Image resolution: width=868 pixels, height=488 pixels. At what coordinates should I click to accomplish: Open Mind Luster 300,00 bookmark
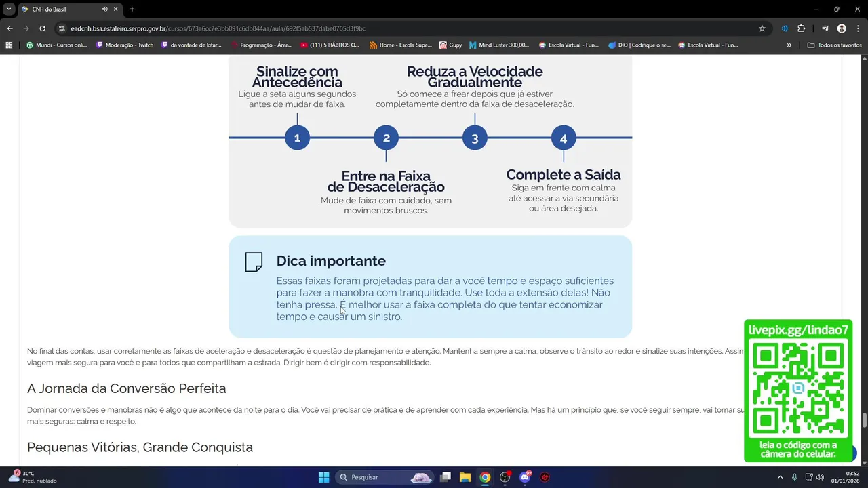499,45
